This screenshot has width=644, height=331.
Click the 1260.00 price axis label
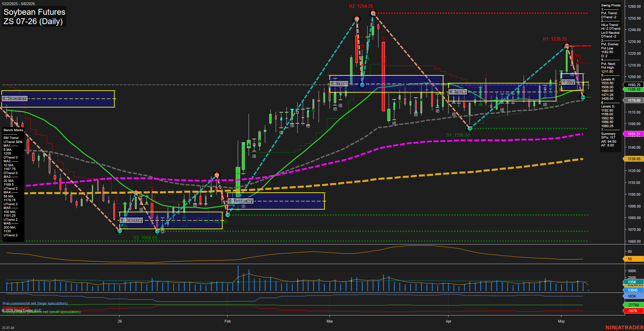point(634,6)
